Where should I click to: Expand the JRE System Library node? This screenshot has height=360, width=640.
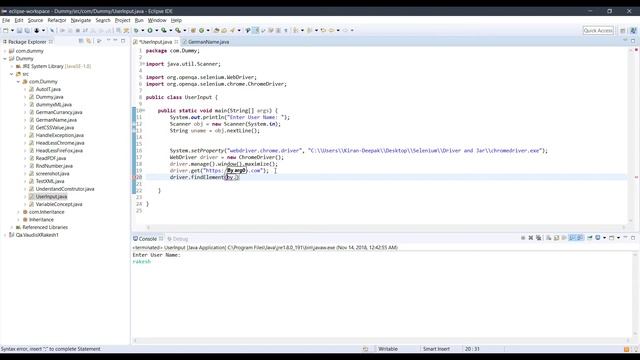[x=12, y=66]
